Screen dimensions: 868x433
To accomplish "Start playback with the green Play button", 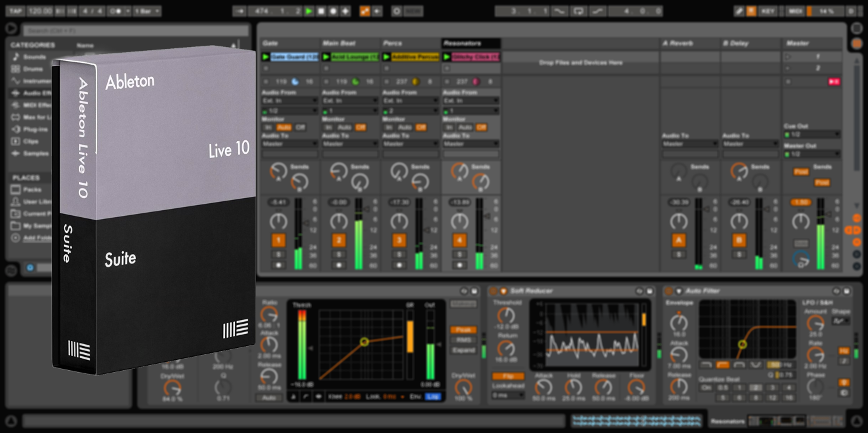I will point(309,11).
